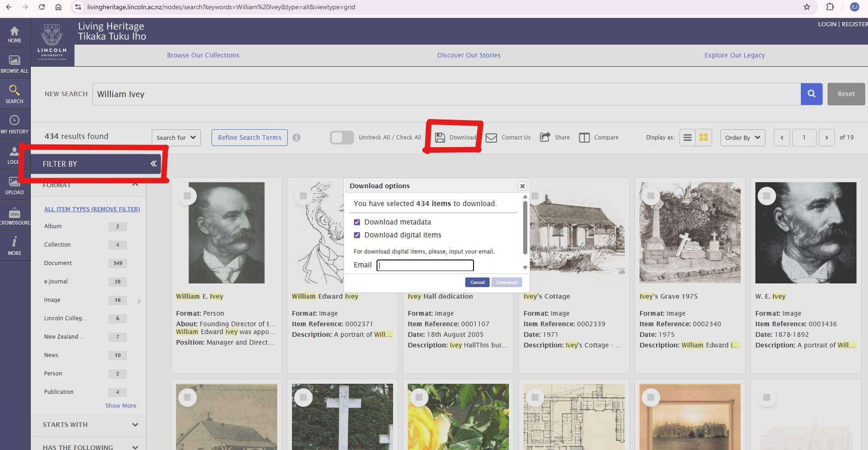Switch to list display view icon
The height and width of the screenshot is (450, 868).
[688, 138]
